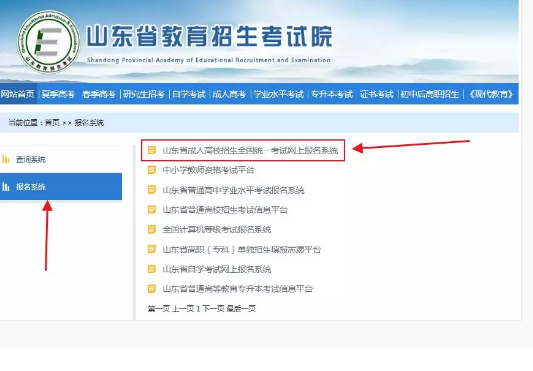Open link 山东省普通高校招生考试信息平台
Viewport: 533px width, 371px height.
[x=225, y=210]
